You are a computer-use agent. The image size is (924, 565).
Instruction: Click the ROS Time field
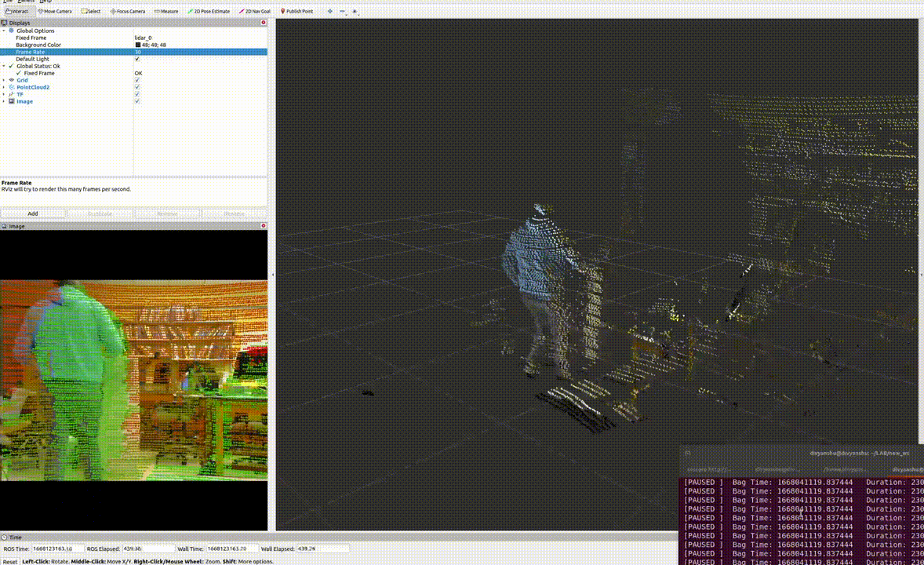point(58,549)
